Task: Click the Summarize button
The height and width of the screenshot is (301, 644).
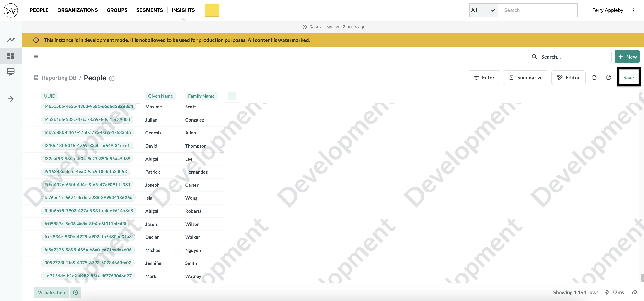Action: tap(525, 78)
